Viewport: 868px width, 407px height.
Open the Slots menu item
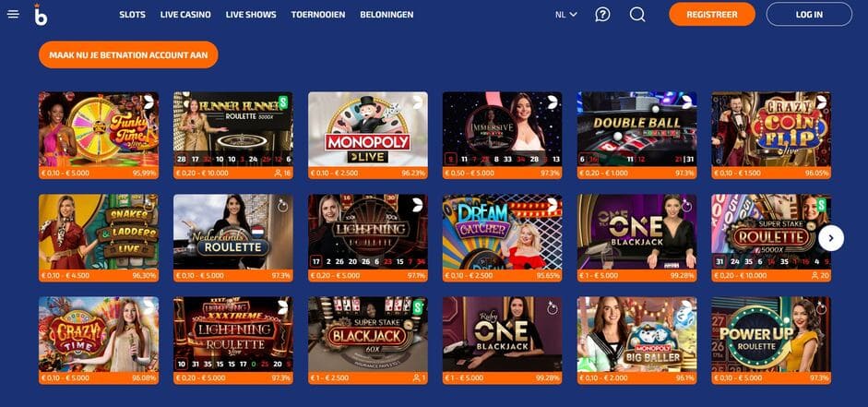pyautogui.click(x=132, y=15)
